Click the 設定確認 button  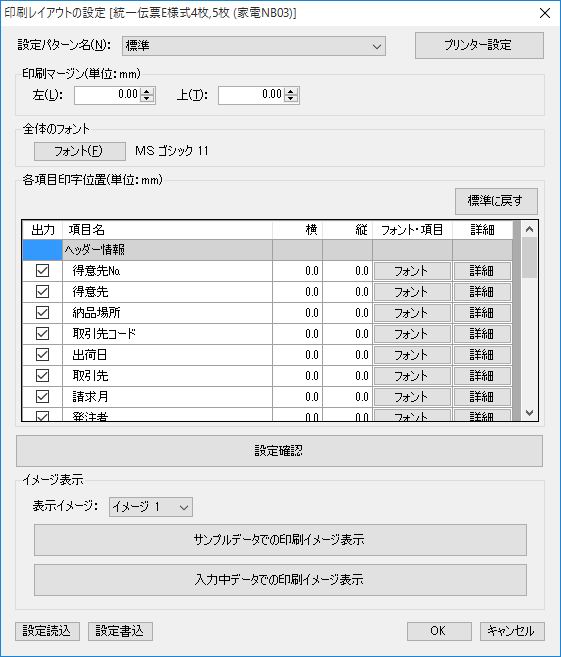click(x=279, y=451)
